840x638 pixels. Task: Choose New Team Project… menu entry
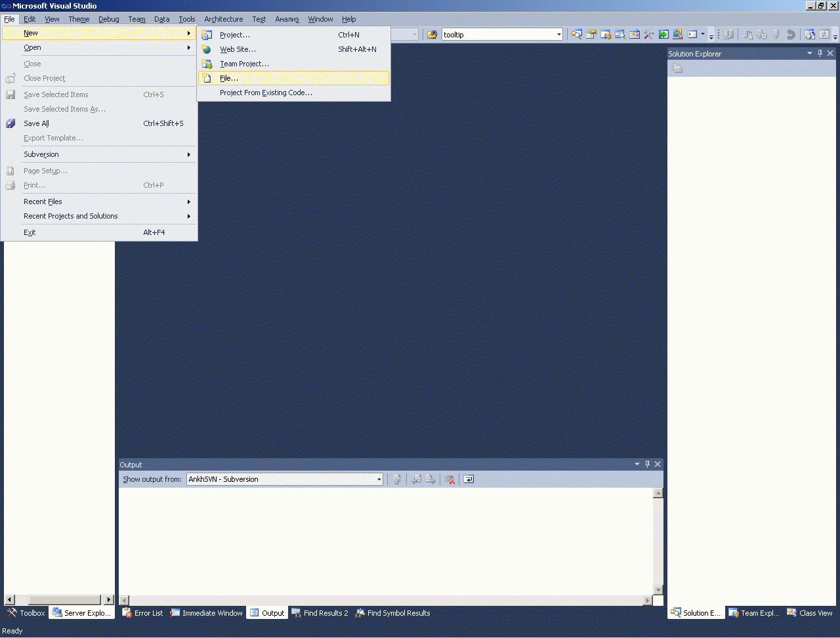[293, 64]
